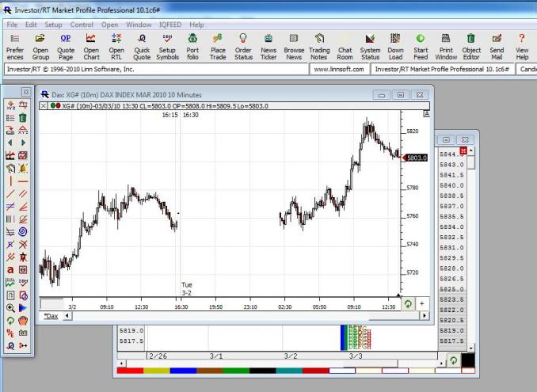Click the plus button at the chart corner

point(423,303)
